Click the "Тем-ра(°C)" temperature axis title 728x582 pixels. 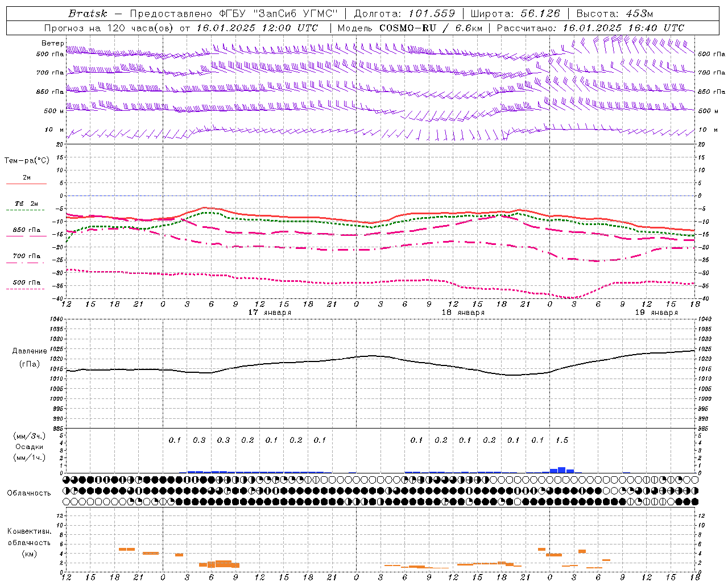[27, 161]
